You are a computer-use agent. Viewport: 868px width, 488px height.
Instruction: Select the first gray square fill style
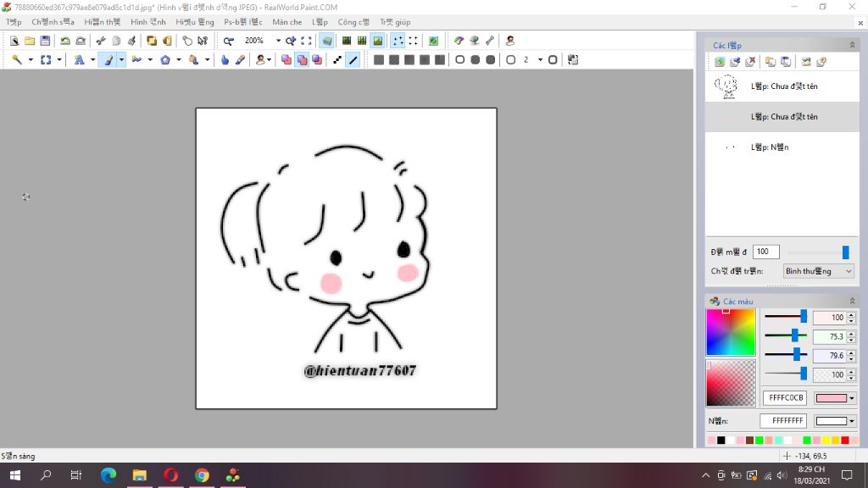pyautogui.click(x=379, y=60)
